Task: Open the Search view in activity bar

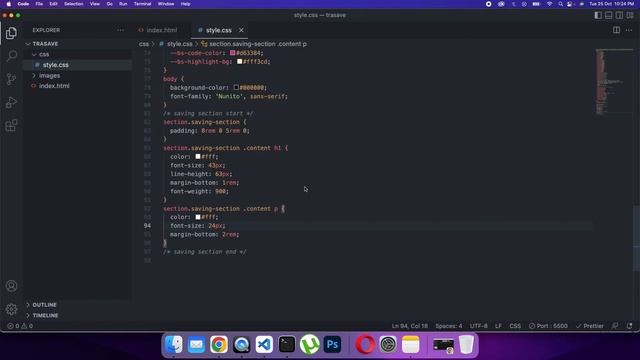Action: pos(11,56)
